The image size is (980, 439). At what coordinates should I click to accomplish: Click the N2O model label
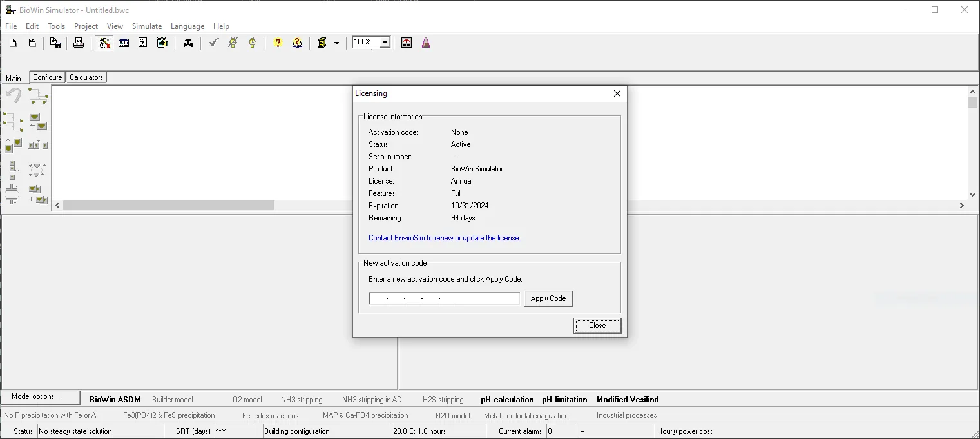[453, 416]
